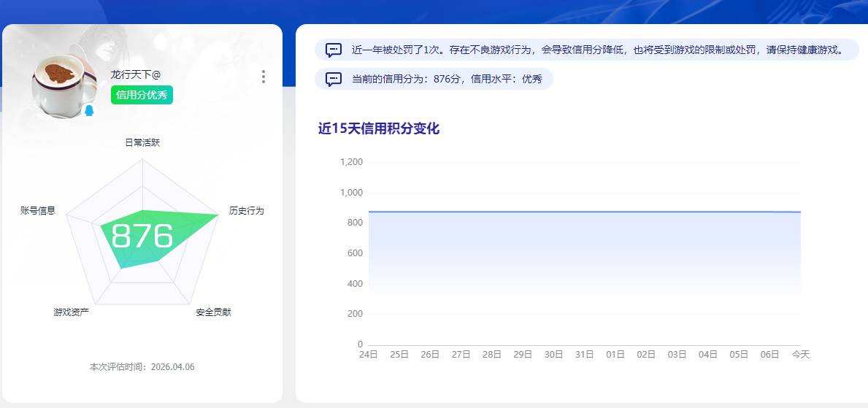Click the 游戏资产 radar axis label
Viewport: 868px width, 408px height.
pos(72,312)
